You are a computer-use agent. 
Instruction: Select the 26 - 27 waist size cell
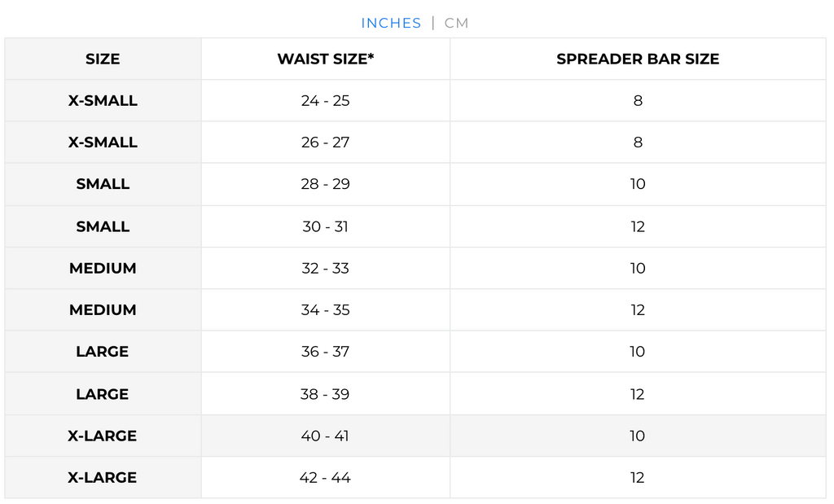[x=325, y=142]
